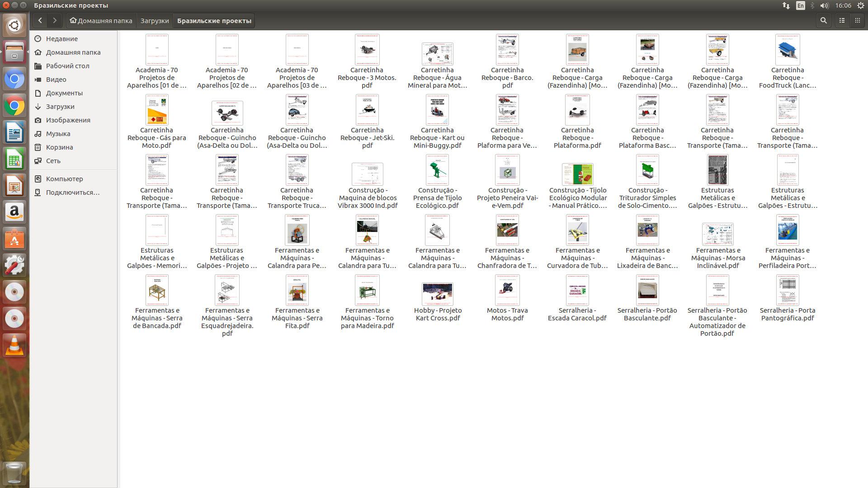The height and width of the screenshot is (488, 868).
Task: Open Недавние in the sidebar
Action: (x=61, y=39)
